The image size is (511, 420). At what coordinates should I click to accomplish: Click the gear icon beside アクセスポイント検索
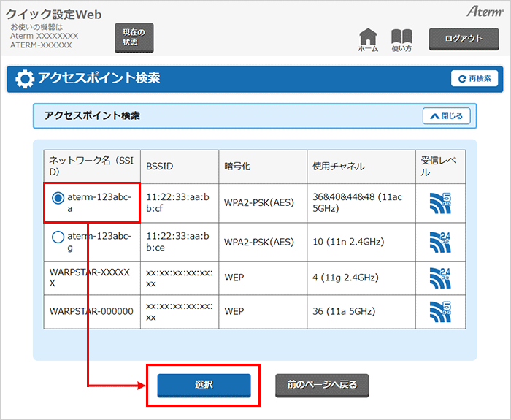24,79
